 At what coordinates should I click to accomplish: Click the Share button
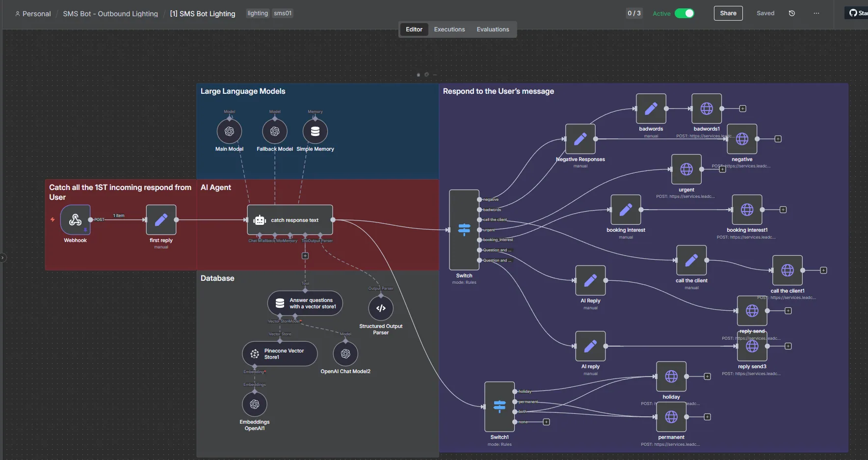(x=728, y=13)
